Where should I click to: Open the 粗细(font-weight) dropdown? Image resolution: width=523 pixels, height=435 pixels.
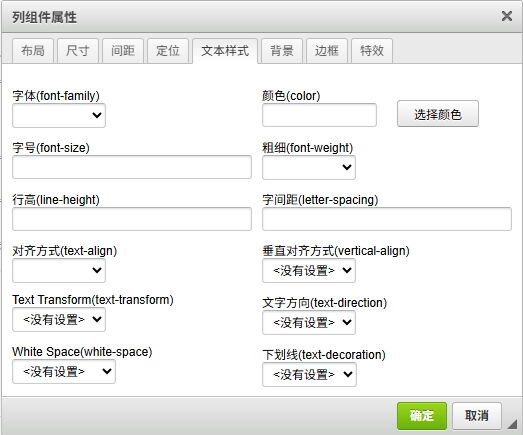pyautogui.click(x=309, y=167)
